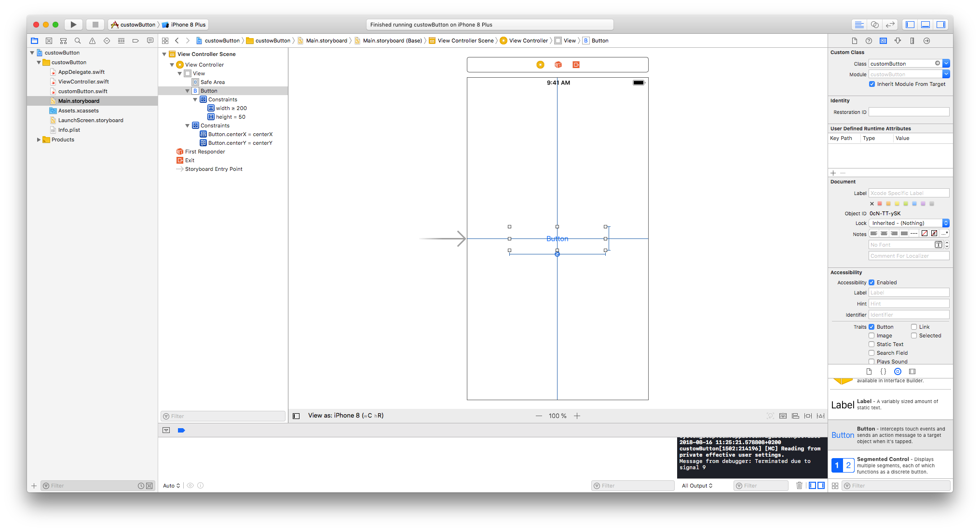980x531 pixels.
Task: Click View as: iPhone 8 button
Action: 346,416
